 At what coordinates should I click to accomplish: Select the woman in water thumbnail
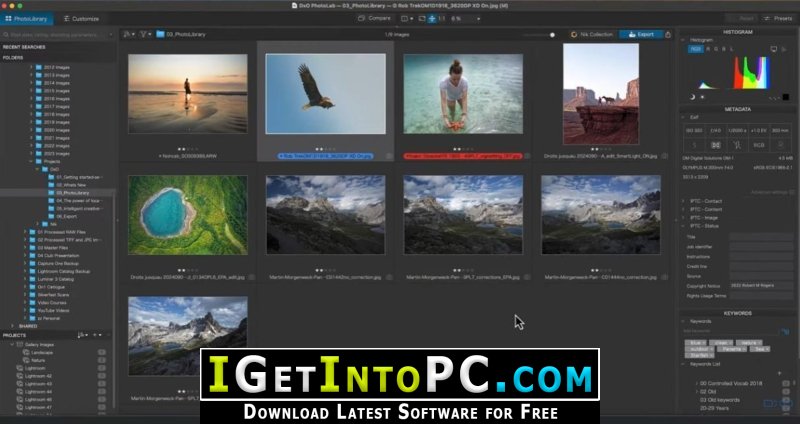click(463, 94)
